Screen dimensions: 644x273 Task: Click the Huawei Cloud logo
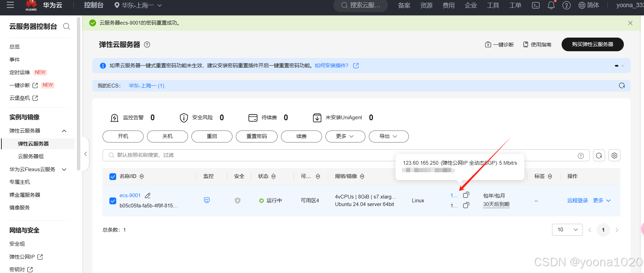(x=31, y=5)
